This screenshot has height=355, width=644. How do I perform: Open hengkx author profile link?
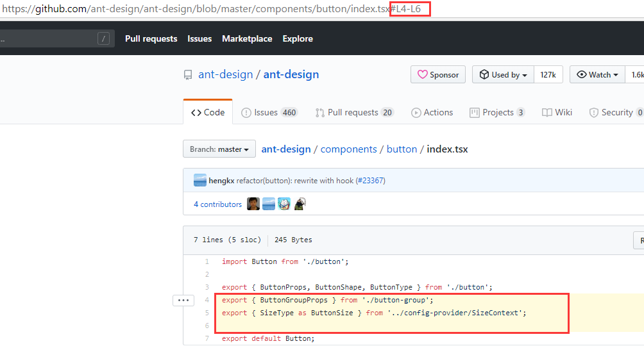(x=221, y=181)
